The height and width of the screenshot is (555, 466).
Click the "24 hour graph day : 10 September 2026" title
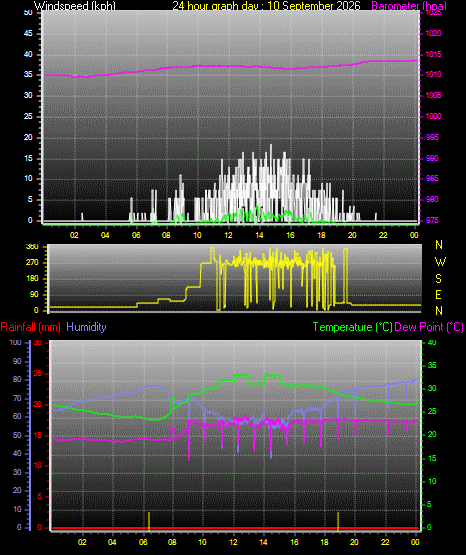coord(266,5)
